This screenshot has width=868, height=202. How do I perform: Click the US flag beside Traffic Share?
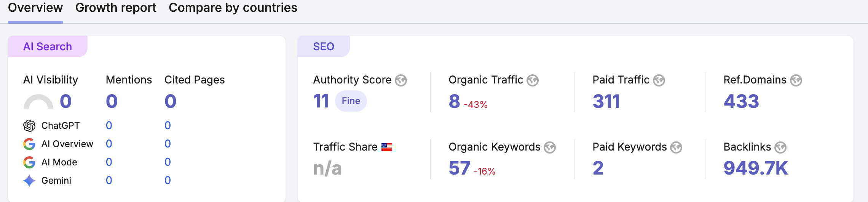(x=387, y=147)
